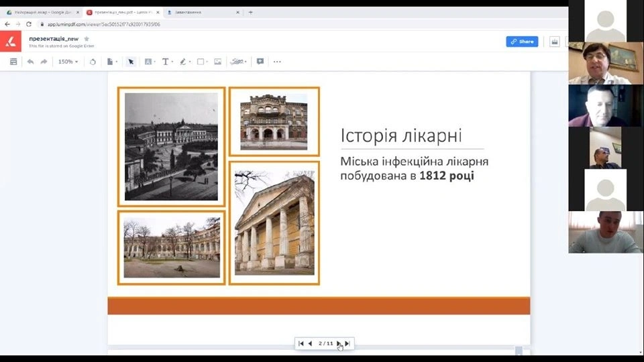Screen dimensions: 644x362
Task: Add a comment with the comment tool
Action: [260, 62]
